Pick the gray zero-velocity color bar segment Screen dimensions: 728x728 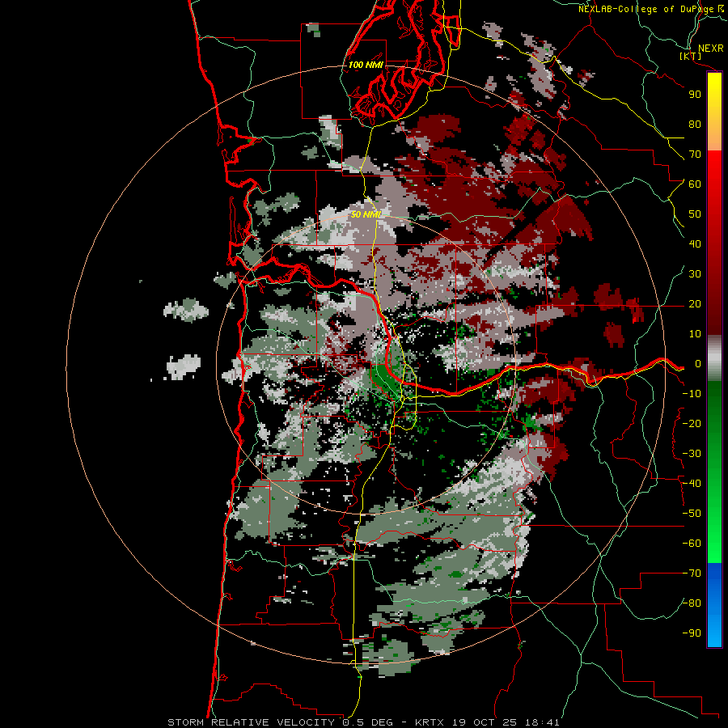click(714, 358)
